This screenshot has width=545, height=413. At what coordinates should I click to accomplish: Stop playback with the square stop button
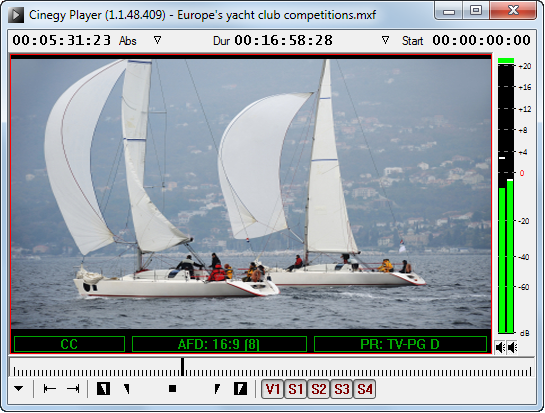[172, 389]
